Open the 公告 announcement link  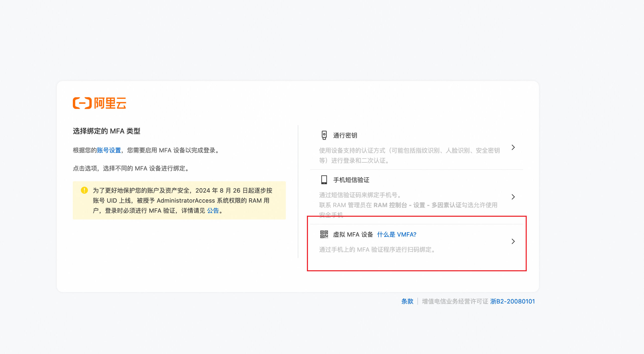click(x=213, y=211)
